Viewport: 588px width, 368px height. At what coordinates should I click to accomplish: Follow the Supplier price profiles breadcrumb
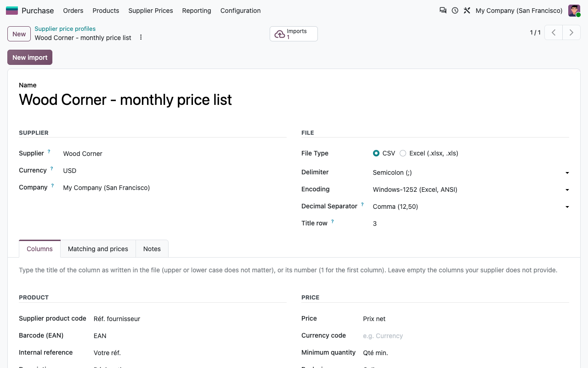coord(65,29)
